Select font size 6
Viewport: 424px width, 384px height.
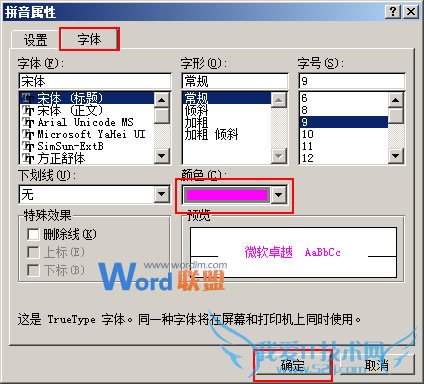coord(344,98)
